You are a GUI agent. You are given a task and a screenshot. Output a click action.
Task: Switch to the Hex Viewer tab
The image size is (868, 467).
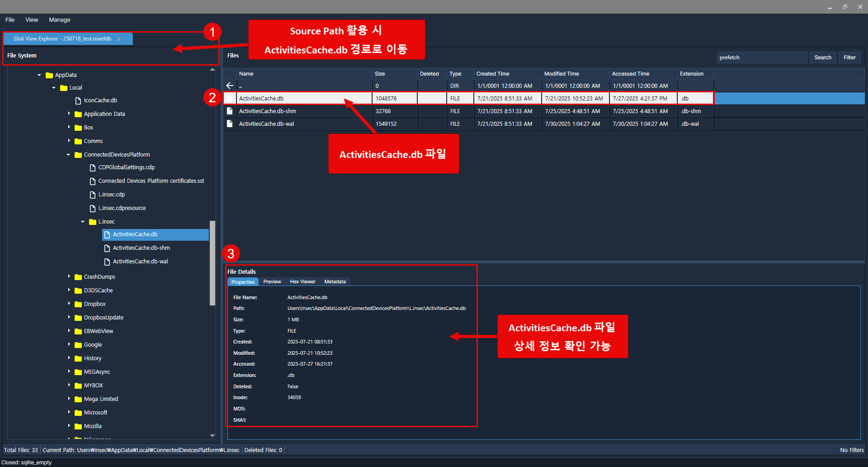302,282
